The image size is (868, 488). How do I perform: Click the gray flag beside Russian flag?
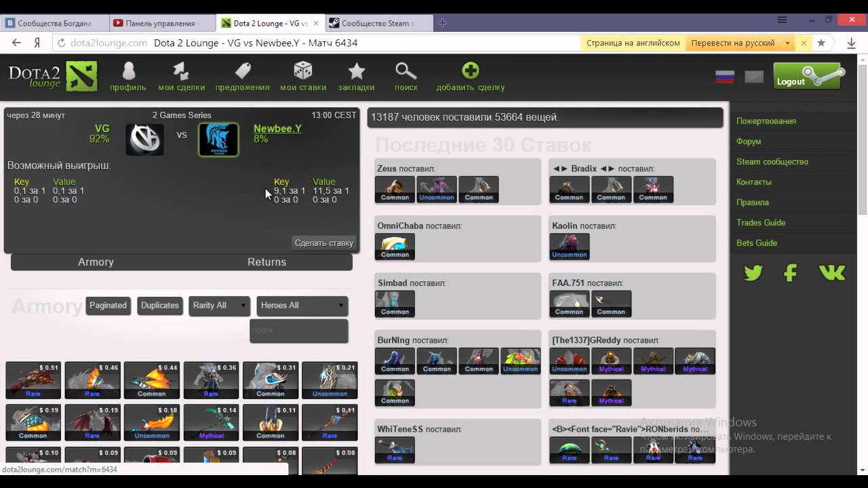[x=754, y=77]
